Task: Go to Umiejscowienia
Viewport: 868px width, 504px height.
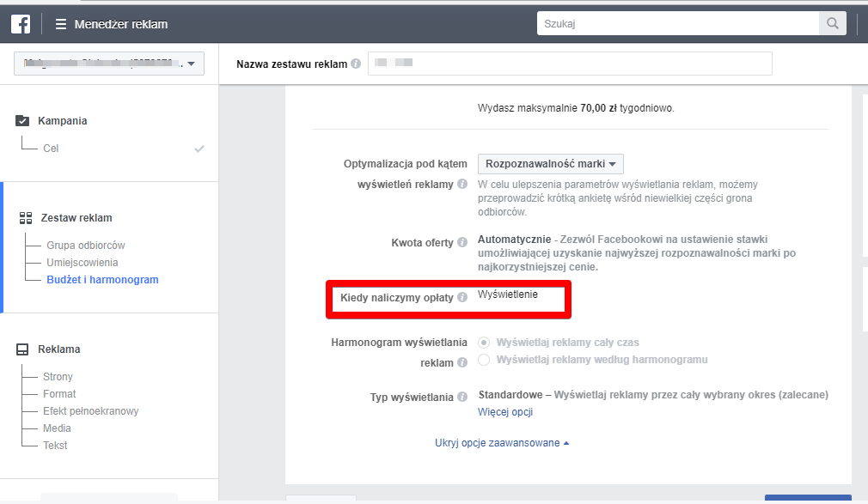Action: point(82,262)
